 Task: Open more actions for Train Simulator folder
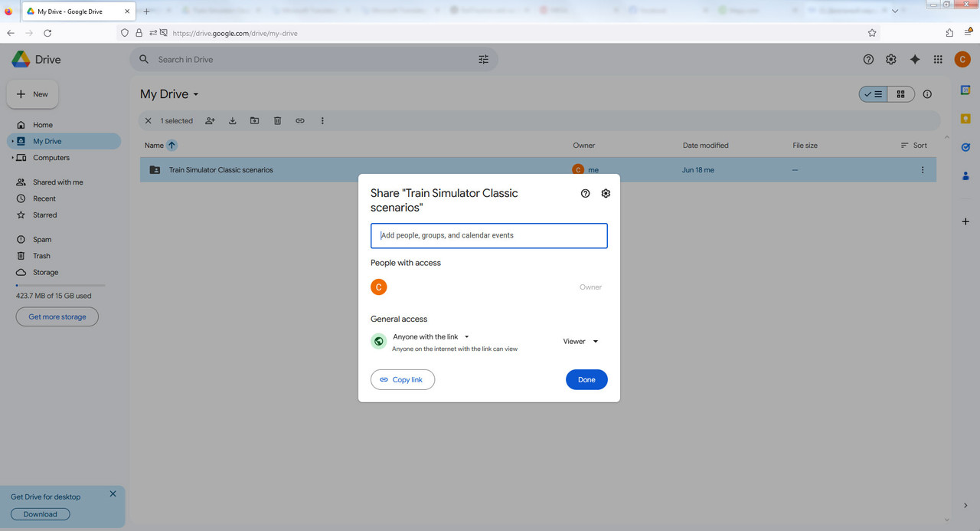click(x=922, y=170)
